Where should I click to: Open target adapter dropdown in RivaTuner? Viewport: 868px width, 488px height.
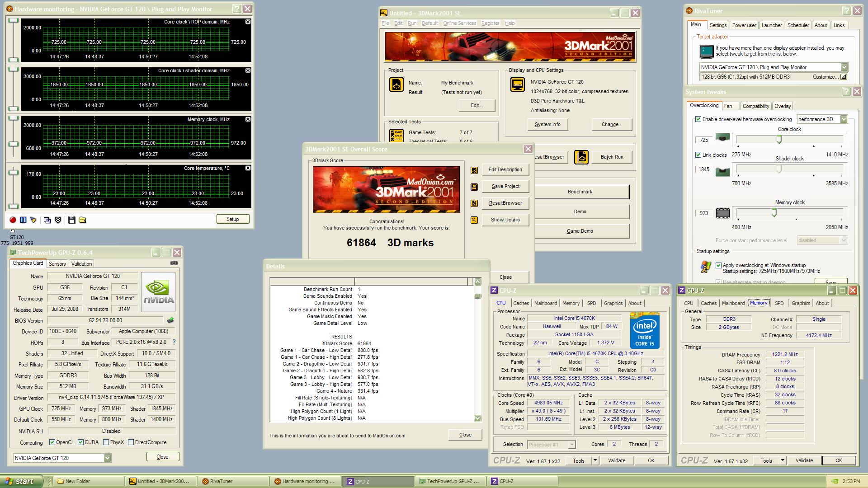click(x=844, y=67)
